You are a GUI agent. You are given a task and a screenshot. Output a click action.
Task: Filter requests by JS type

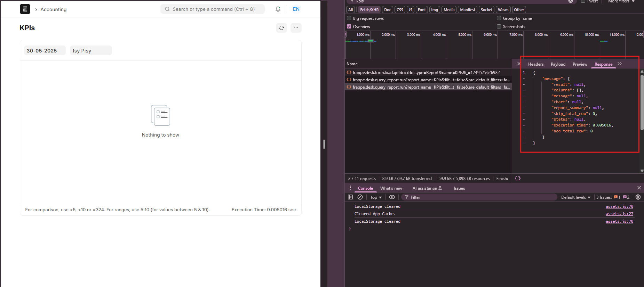click(x=411, y=10)
